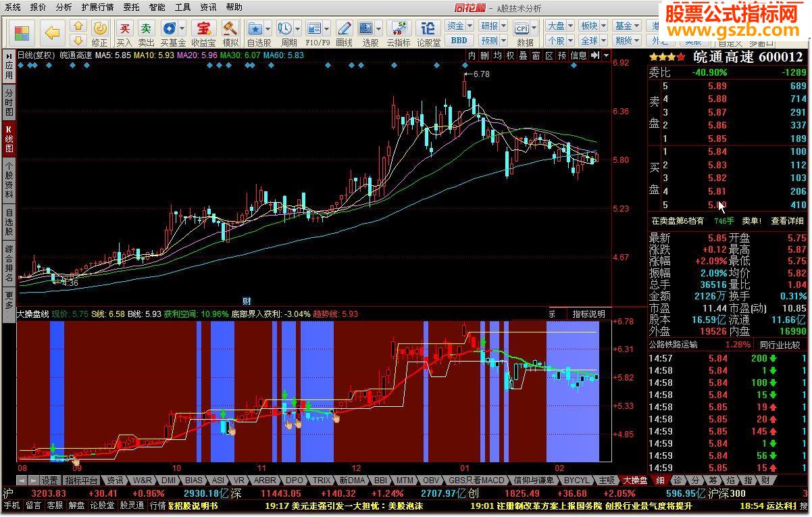The height and width of the screenshot is (517, 812).
Task: Toggle the 均 moving average button
Action: (x=498, y=55)
